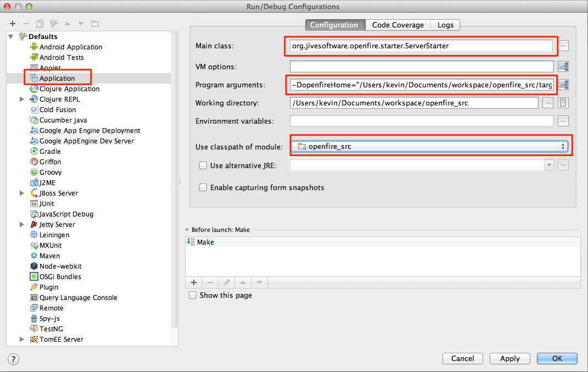Check the Use alternative JRE checkbox
Viewport: 588px width, 372px height.
[x=203, y=165]
